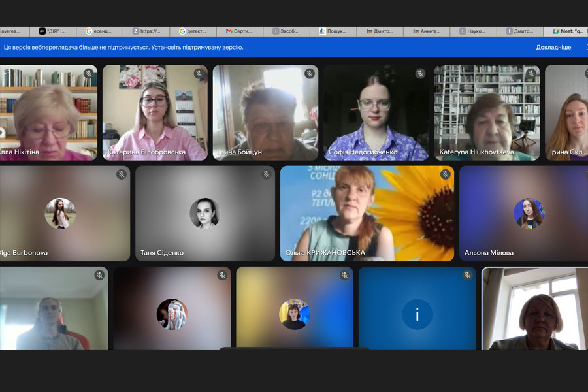This screenshot has height=392, width=588.
Task: Click the Докладніше link in banner
Action: coord(553,47)
